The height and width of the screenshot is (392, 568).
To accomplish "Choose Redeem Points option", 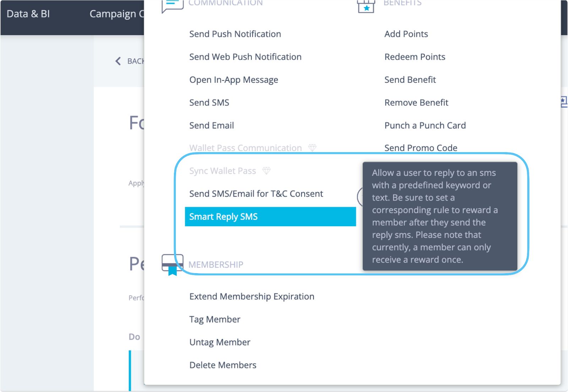I will (x=415, y=57).
